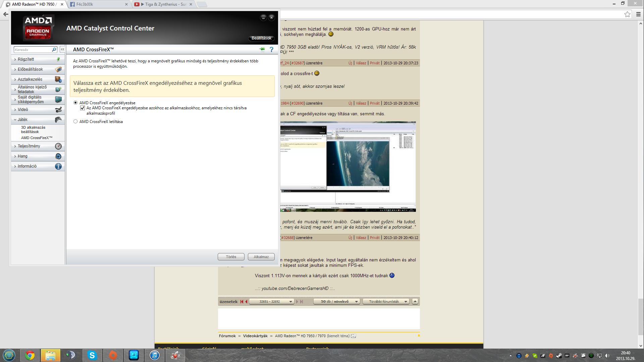Select AMD CrossFireX letiltása radio option
This screenshot has width=644, height=362.
click(75, 121)
